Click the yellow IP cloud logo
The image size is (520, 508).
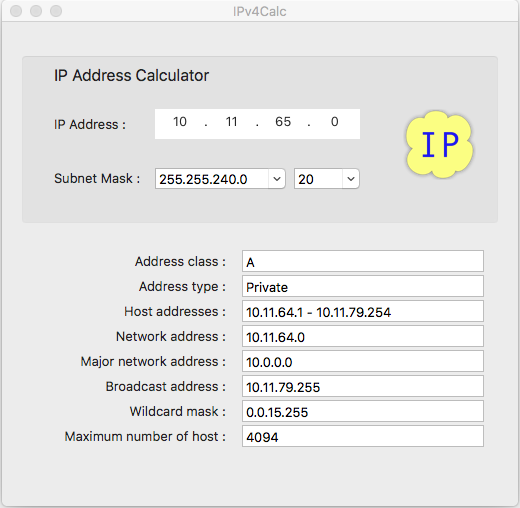439,144
